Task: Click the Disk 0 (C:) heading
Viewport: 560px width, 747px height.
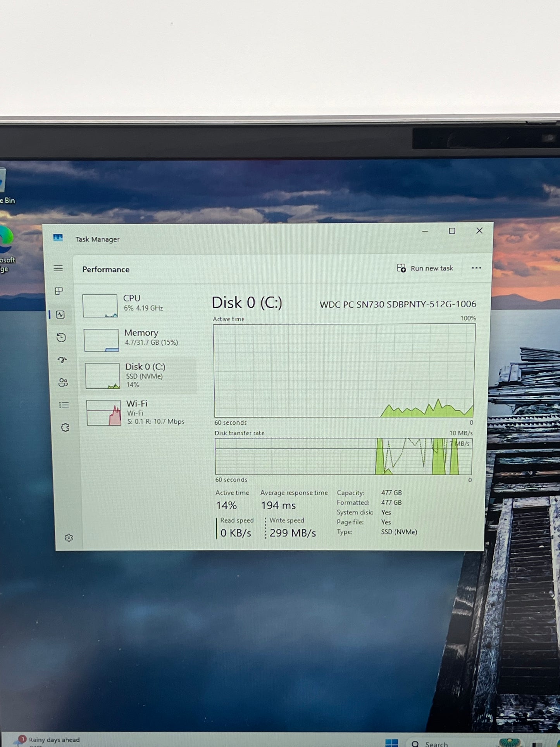Action: [x=247, y=303]
